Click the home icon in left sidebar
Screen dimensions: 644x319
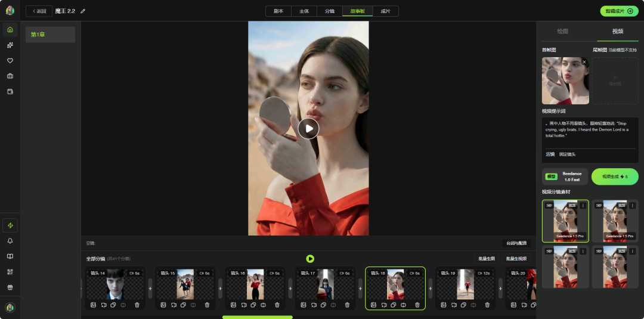point(10,29)
